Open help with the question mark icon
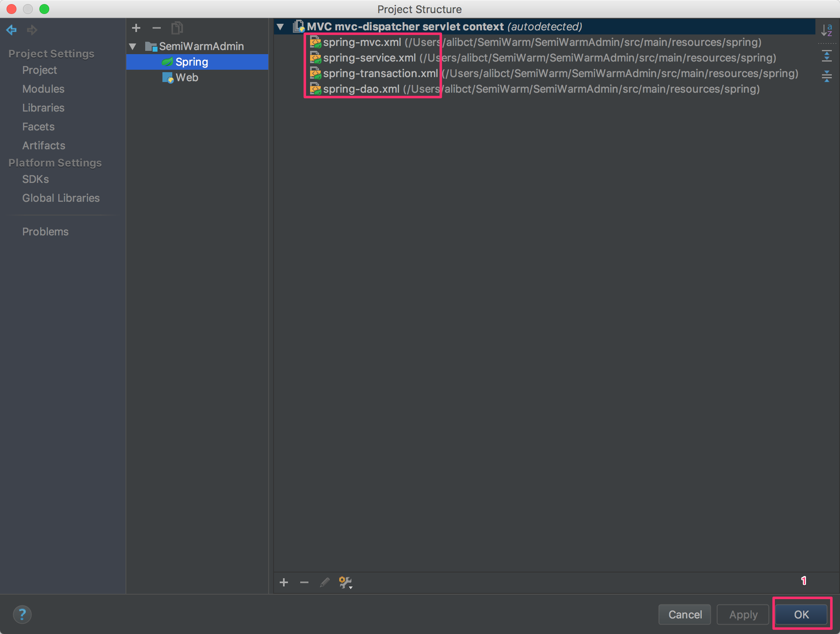840x634 pixels. 22,614
